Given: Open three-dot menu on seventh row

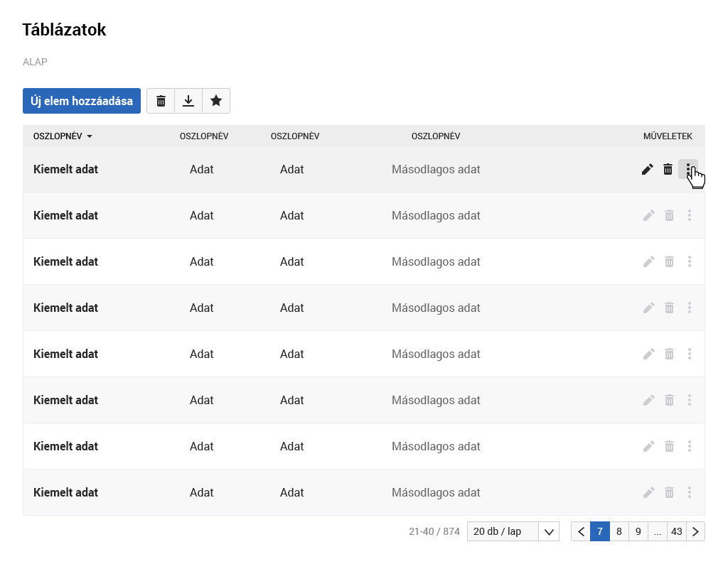Looking at the screenshot, I should pyautogui.click(x=690, y=446).
